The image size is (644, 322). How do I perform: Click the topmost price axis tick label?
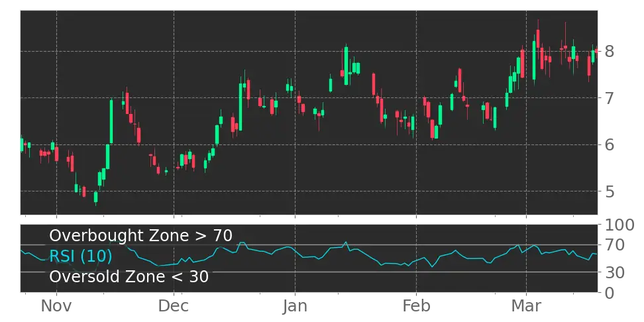point(608,50)
